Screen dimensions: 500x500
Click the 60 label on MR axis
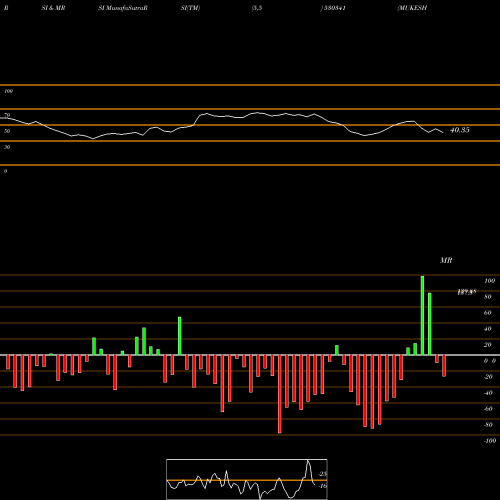pyautogui.click(x=488, y=313)
